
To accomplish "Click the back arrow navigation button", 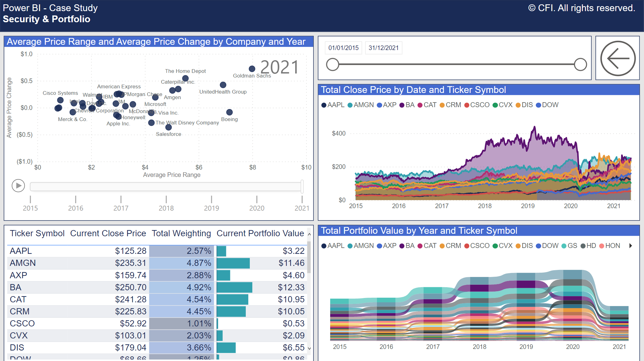I will [x=618, y=58].
